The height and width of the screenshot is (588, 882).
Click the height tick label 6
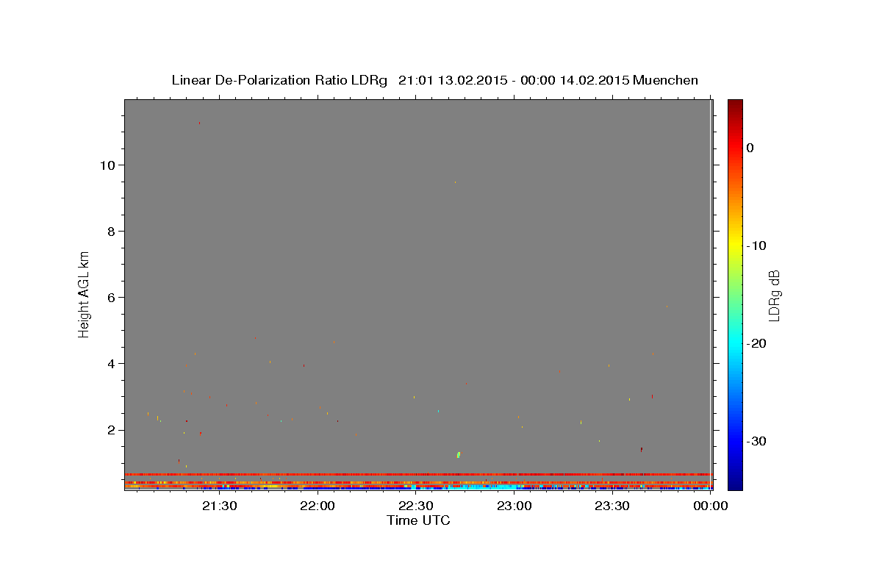(110, 297)
